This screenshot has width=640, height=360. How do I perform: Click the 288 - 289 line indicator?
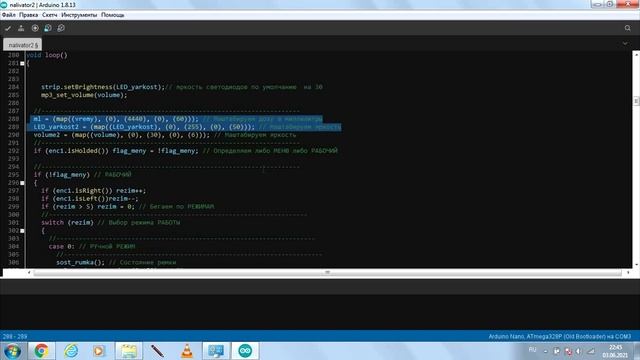tap(15, 337)
